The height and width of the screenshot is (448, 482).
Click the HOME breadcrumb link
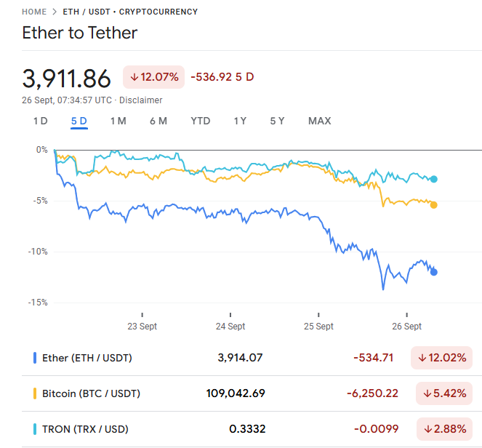(34, 12)
